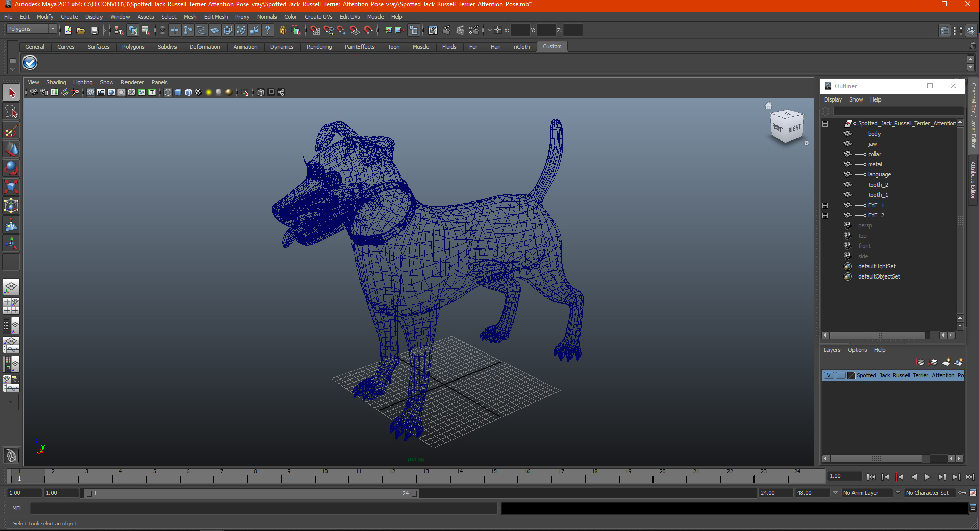Play animation forwards
Image resolution: width=980 pixels, height=531 pixels.
[x=927, y=477]
